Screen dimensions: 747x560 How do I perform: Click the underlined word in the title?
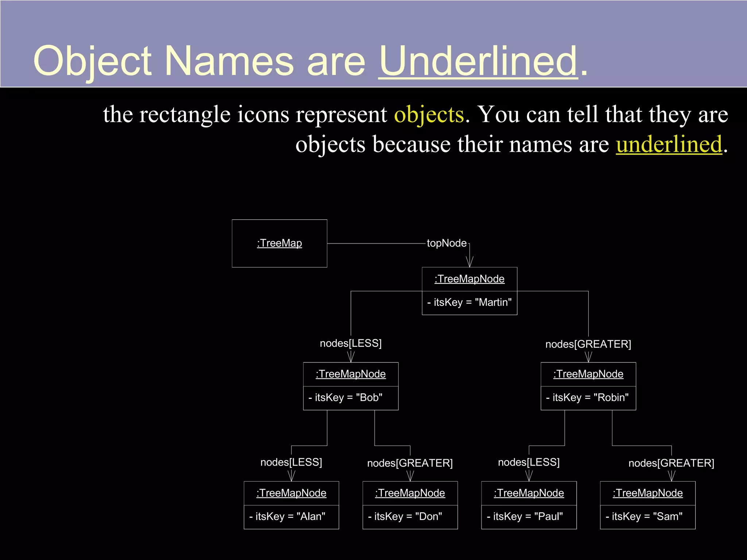click(x=478, y=61)
